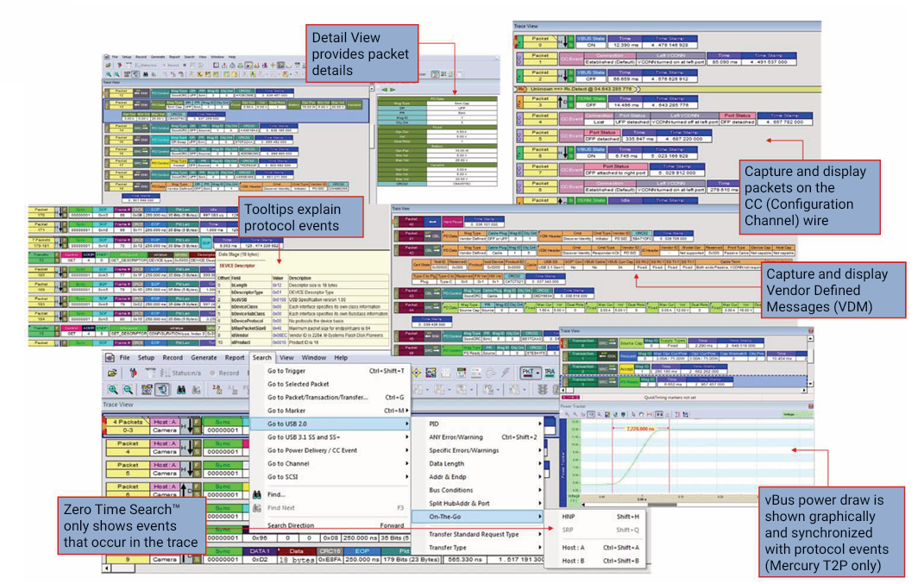Click the TRA transaction level icon
Screen dimensions: 924x584
coord(550,372)
